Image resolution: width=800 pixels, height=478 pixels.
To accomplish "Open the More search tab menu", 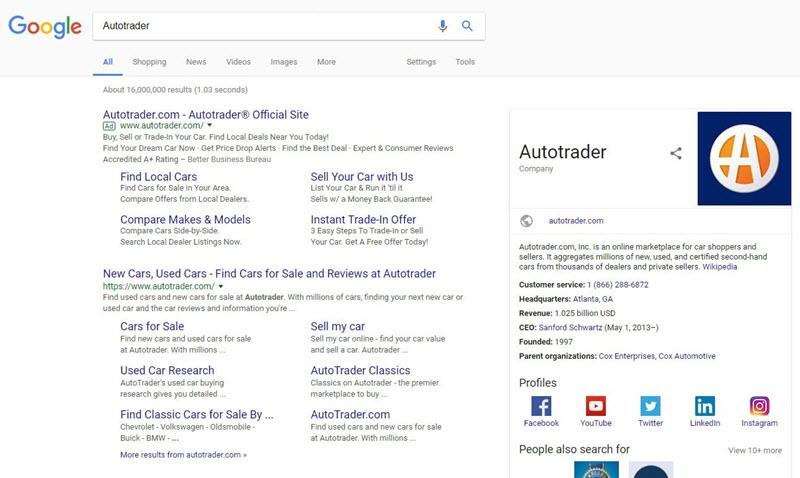I will pyautogui.click(x=326, y=62).
